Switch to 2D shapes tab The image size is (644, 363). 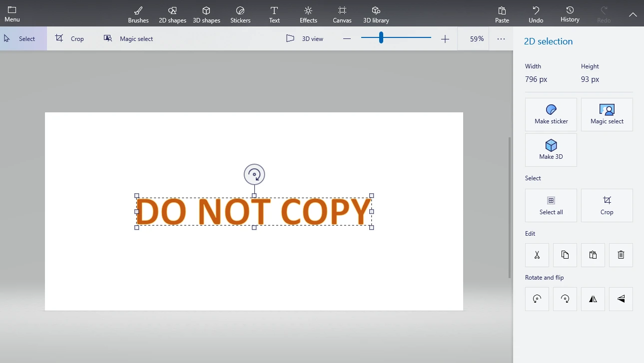[172, 14]
